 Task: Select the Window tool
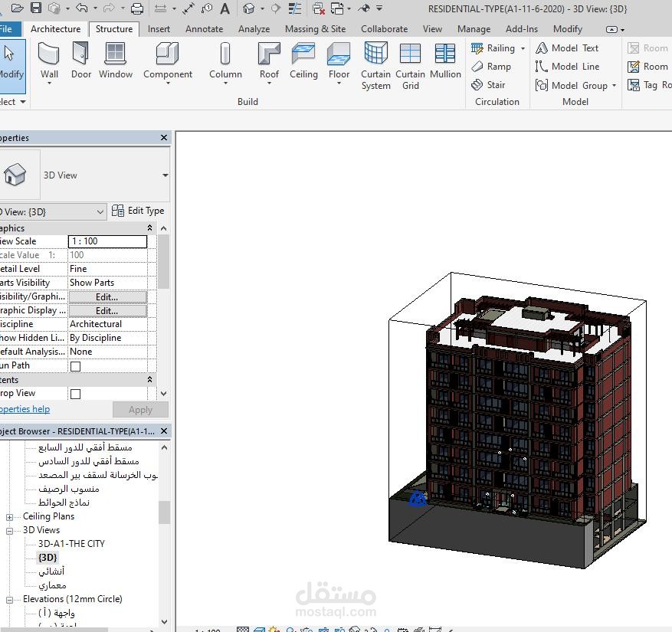(x=115, y=61)
